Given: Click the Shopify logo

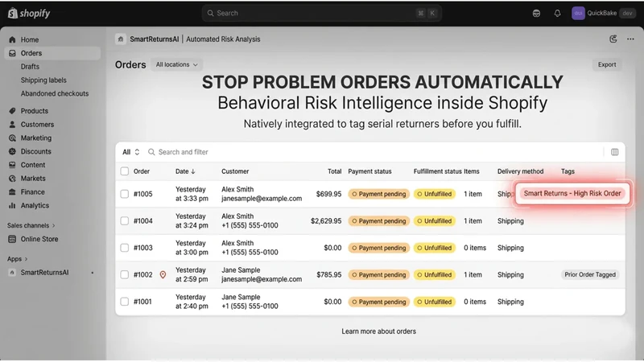Looking at the screenshot, I should pos(29,13).
